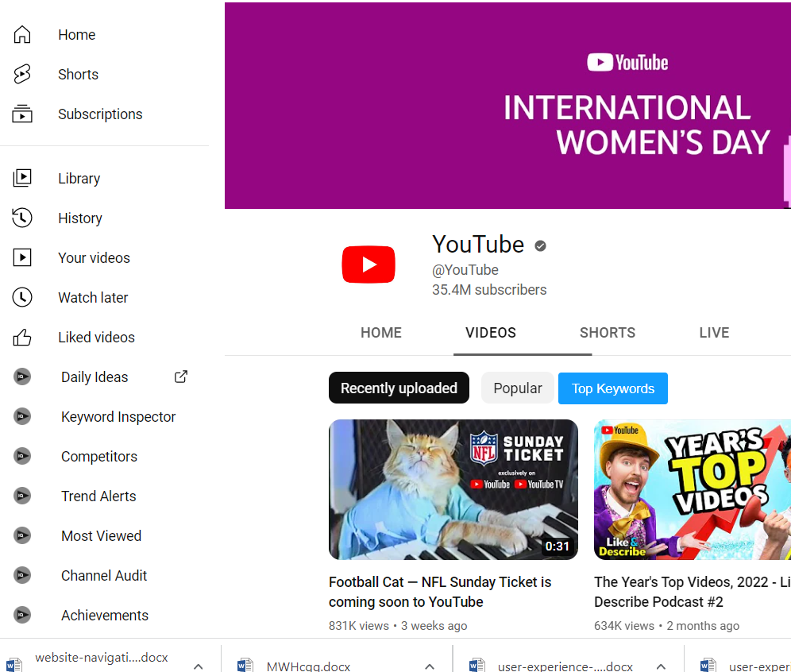Screen dimensions: 791x672
Task: Click the @YouTube channel handle
Action: pos(465,270)
